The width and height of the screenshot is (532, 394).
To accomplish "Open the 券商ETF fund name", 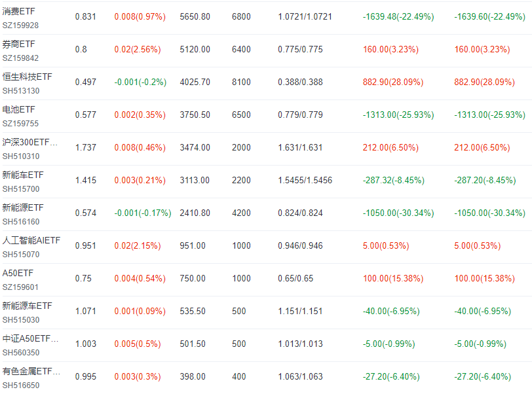I will tap(18, 44).
